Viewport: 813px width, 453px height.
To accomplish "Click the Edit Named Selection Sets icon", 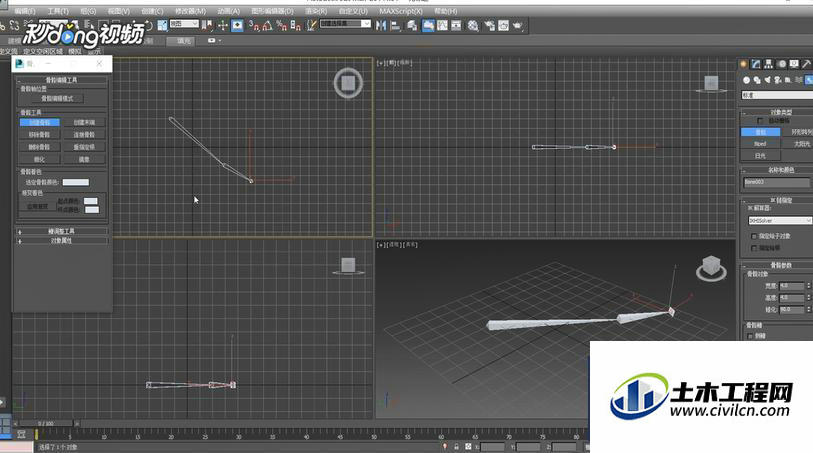I will click(x=312, y=25).
